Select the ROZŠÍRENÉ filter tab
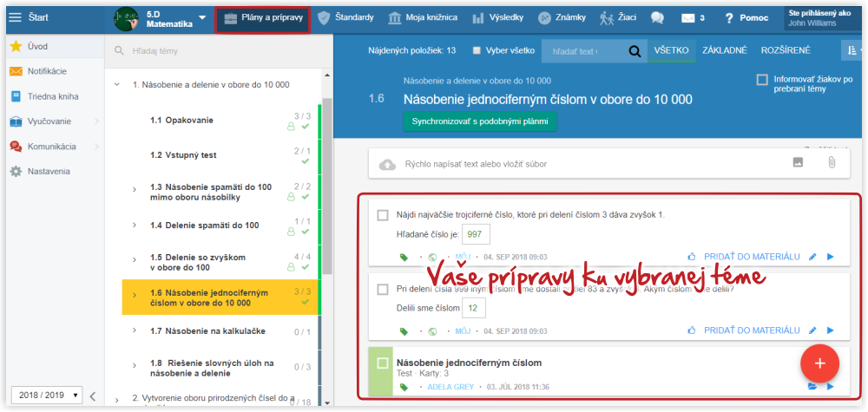 (786, 50)
